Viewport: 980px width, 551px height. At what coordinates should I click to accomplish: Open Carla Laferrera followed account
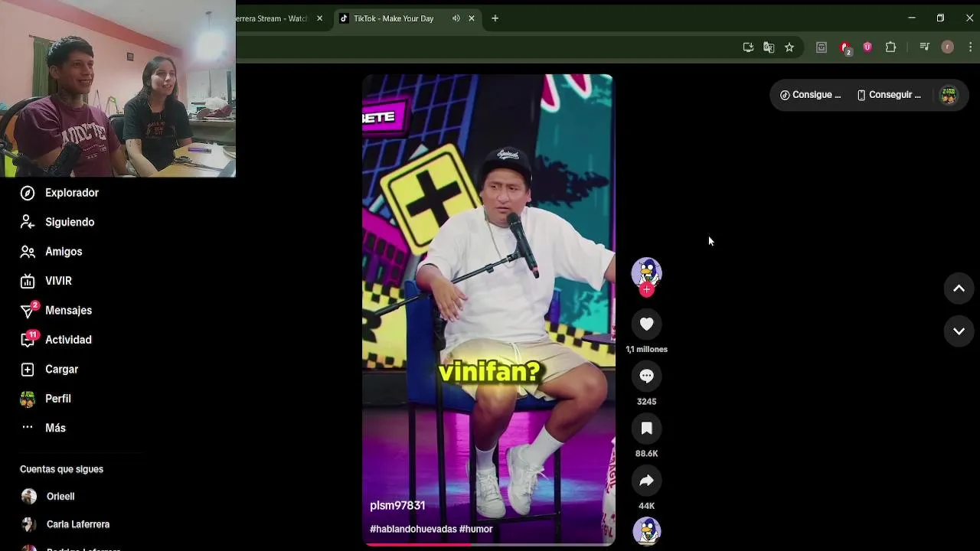(x=65, y=524)
